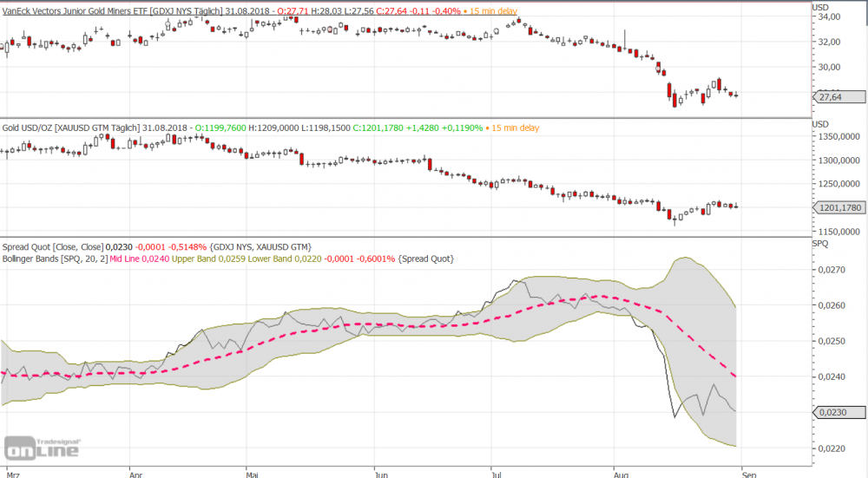Click the 30,00 price axis value

tap(829, 67)
